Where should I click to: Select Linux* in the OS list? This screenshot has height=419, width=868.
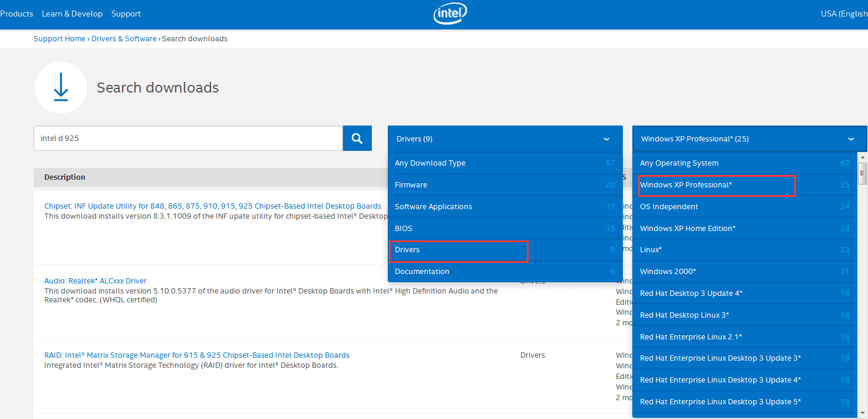click(745, 250)
